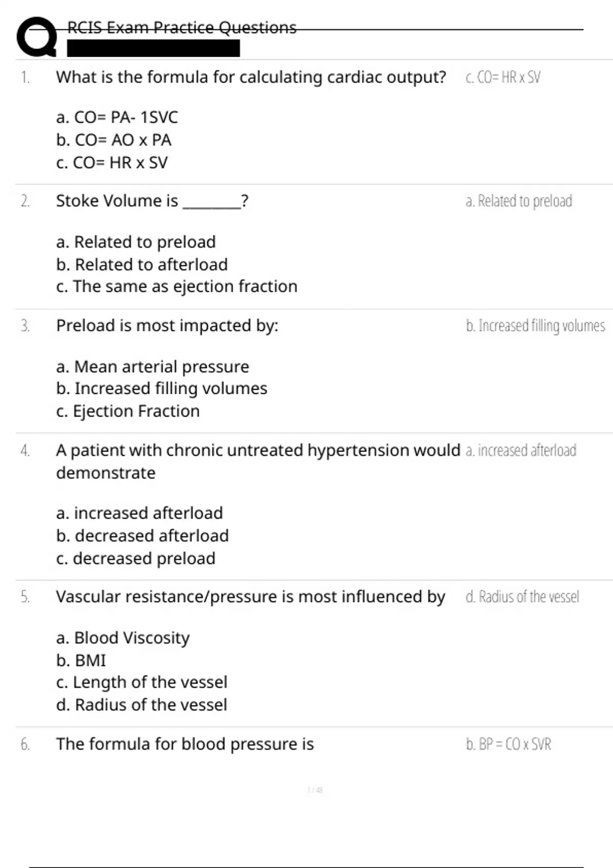The image size is (613, 868).
Task: Click option b. Related to afterload
Action: coord(142,264)
